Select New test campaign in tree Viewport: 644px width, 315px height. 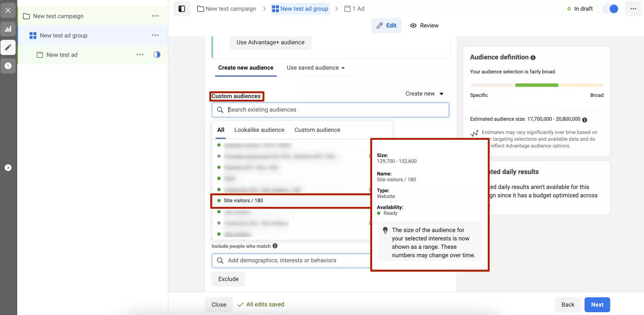(58, 16)
